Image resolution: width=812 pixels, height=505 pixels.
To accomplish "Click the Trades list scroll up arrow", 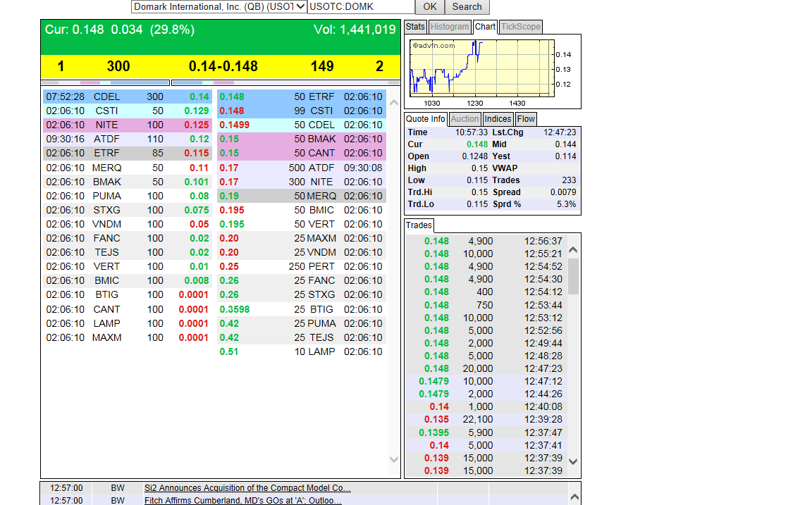I will click(x=573, y=250).
